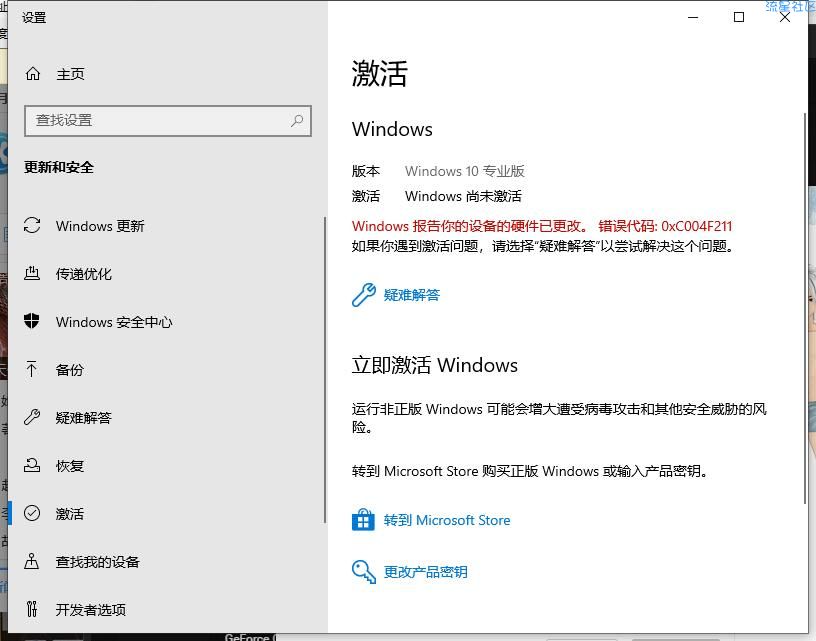Click the sidebar Troubleshoot wrench icon
Screen dimensions: 816x641
coord(32,417)
